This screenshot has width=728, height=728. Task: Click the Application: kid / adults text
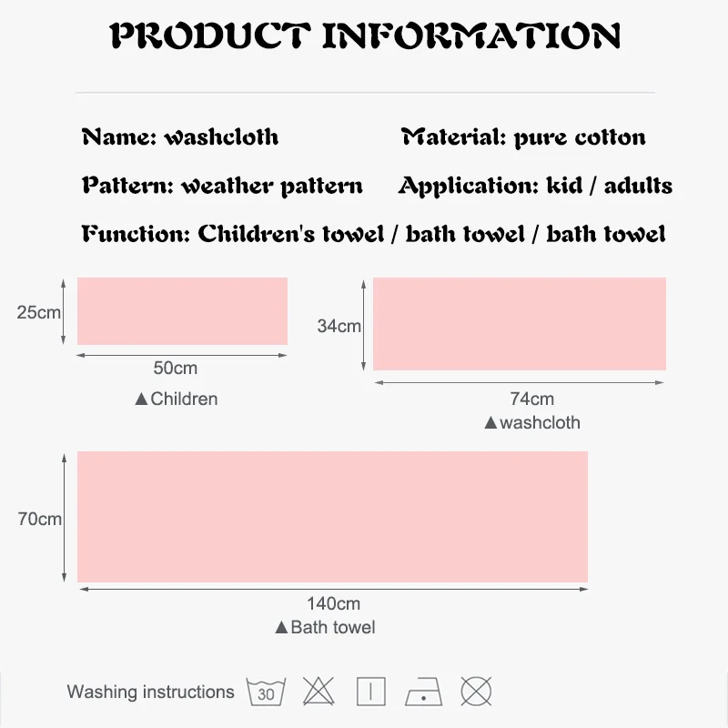click(535, 186)
